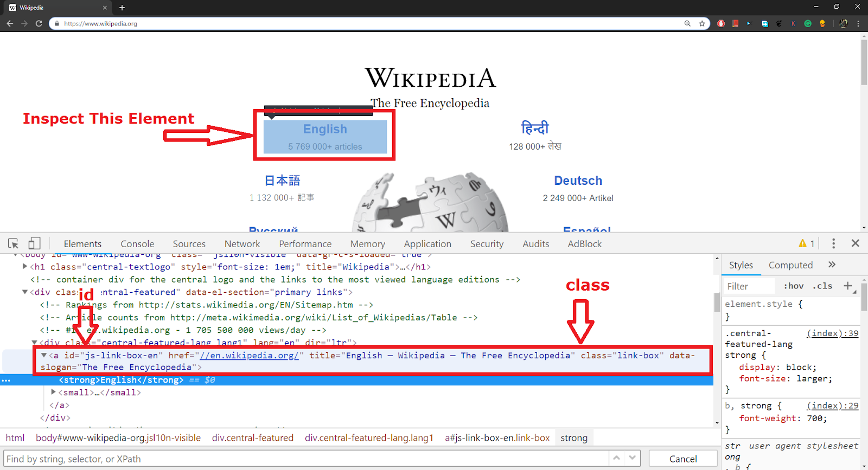Collapse the div central-featured node
Image resolution: width=868 pixels, height=470 pixels.
point(24,292)
